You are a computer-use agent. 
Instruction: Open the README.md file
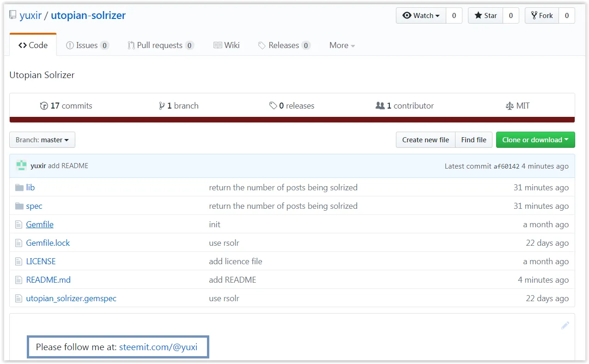[x=49, y=280]
